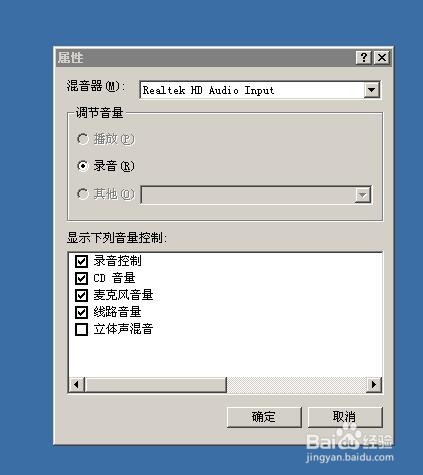
Task: Enable the 立体声混音 checkbox
Action: (81, 329)
